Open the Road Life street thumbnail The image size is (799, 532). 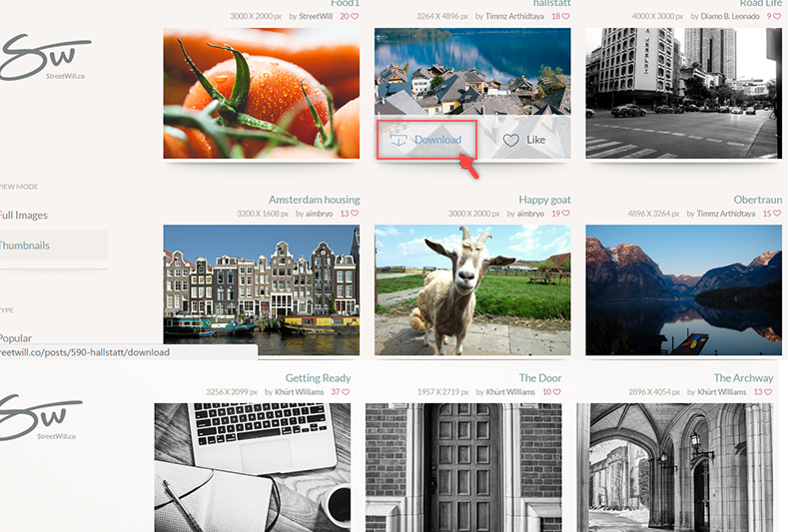[684, 93]
